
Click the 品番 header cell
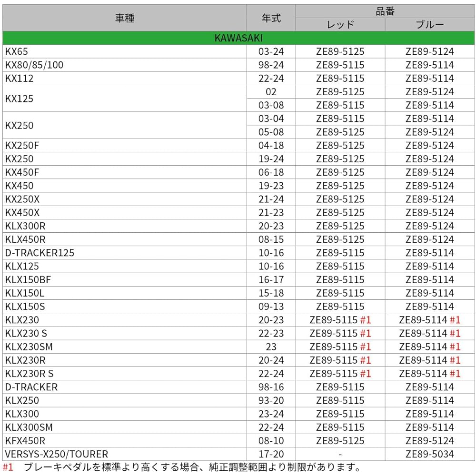[385, 11]
